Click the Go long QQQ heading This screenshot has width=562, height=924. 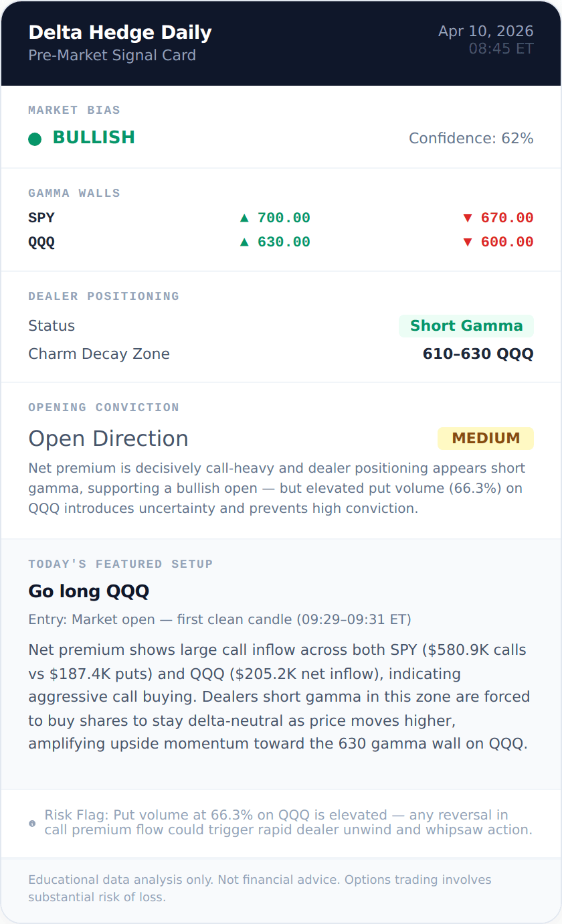[x=88, y=591]
